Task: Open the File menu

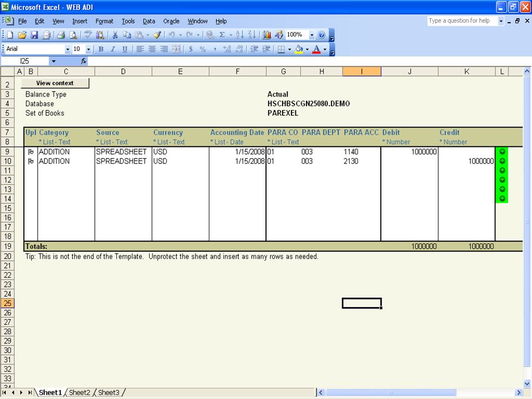Action: (22, 21)
